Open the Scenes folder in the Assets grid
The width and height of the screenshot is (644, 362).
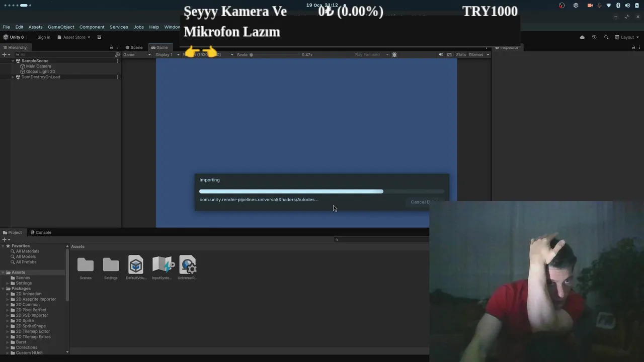pos(86,264)
